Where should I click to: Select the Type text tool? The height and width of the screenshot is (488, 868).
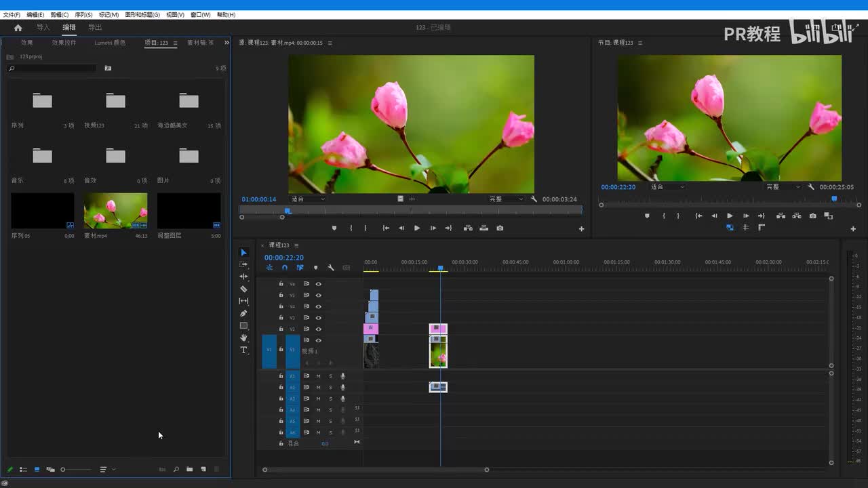click(x=243, y=350)
